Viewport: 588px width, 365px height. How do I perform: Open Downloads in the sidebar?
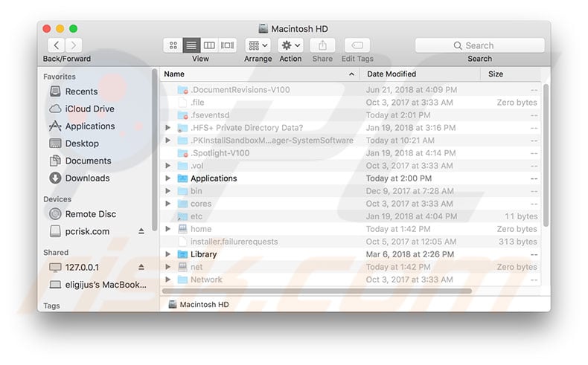[80, 178]
